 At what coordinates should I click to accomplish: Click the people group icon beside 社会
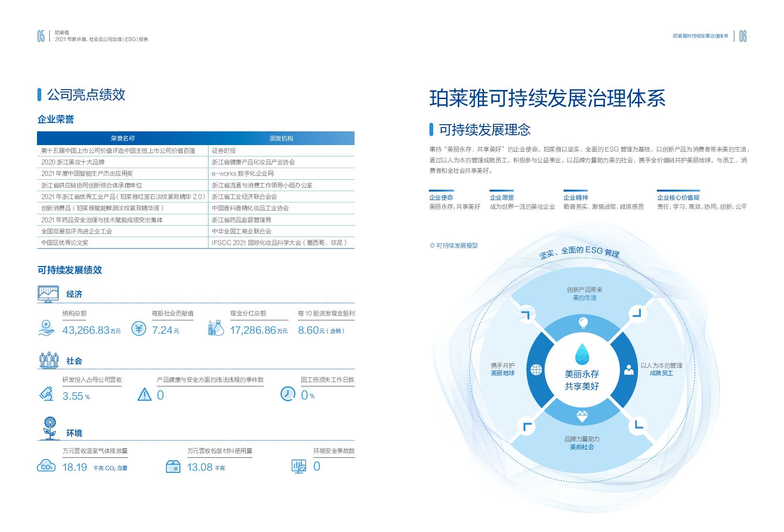(49, 360)
